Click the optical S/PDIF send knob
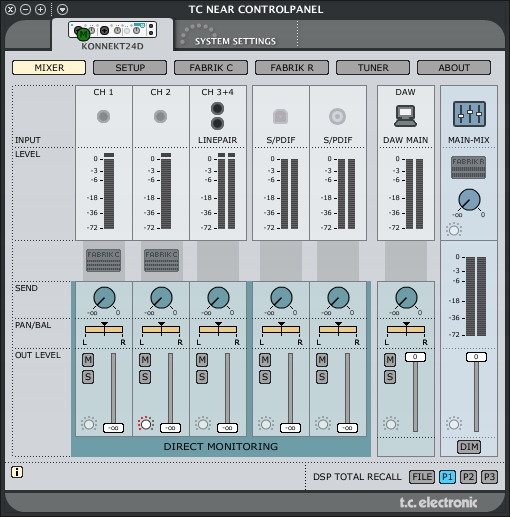The image size is (510, 517). coord(281,298)
